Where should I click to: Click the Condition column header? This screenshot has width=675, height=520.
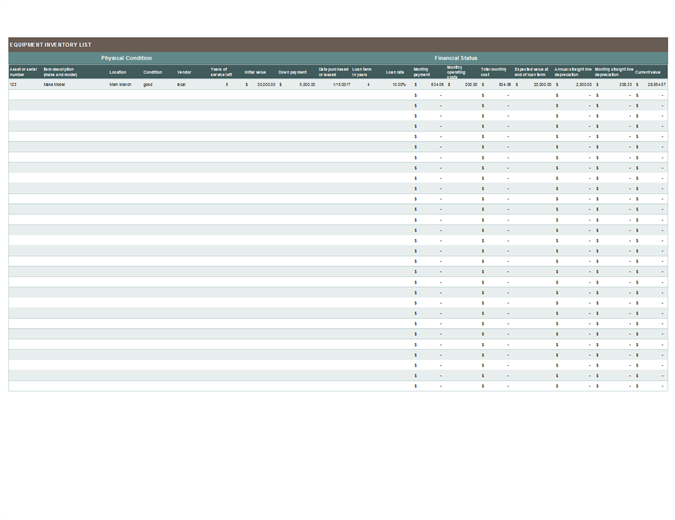[153, 72]
